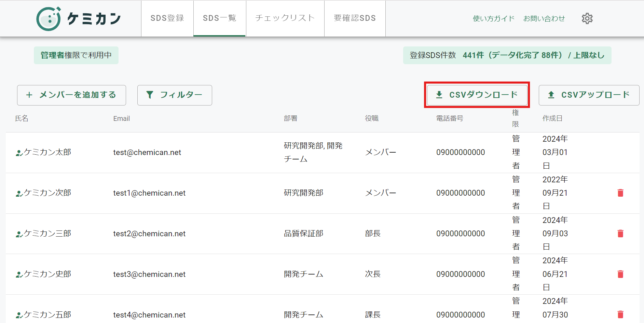
Task: Click the 登録SDS件数 441件 status banner
Action: pos(507,55)
